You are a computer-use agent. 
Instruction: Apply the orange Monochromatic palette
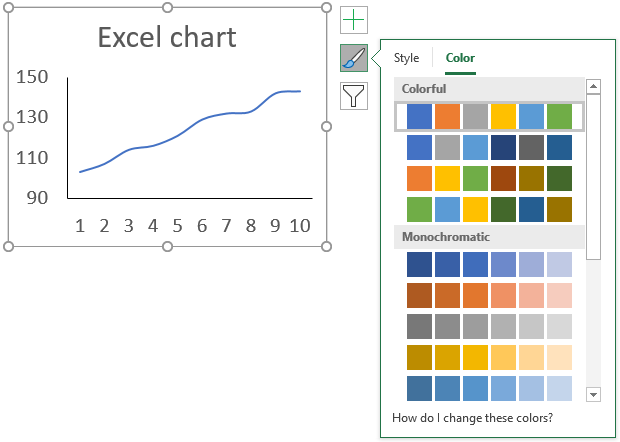click(489, 295)
